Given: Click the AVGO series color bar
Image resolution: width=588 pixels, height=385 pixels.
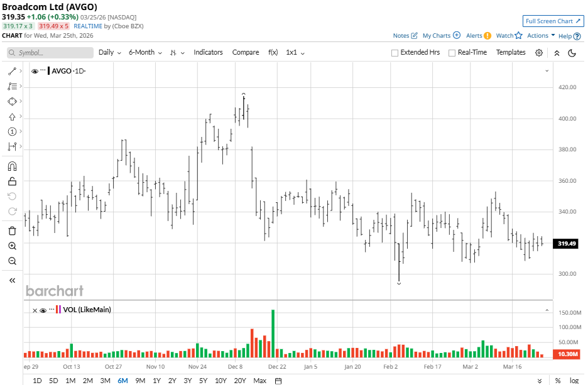Looking at the screenshot, I should point(49,71).
